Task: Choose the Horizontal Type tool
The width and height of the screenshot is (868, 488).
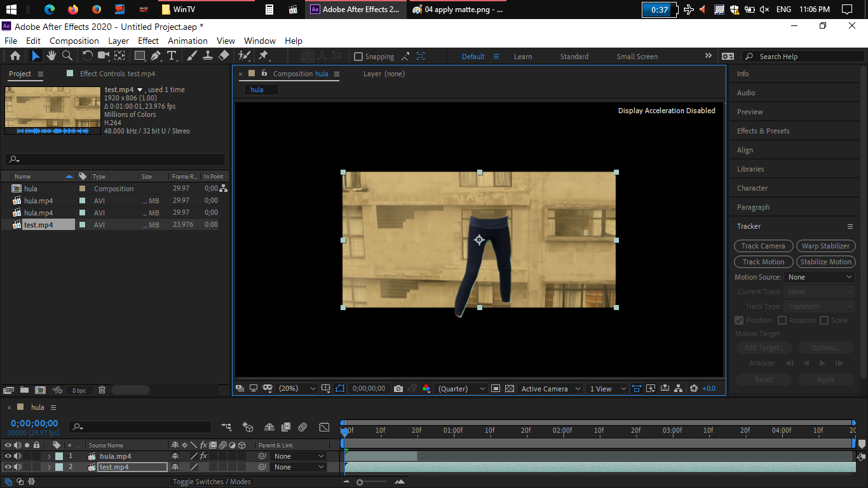Action: click(x=172, y=56)
